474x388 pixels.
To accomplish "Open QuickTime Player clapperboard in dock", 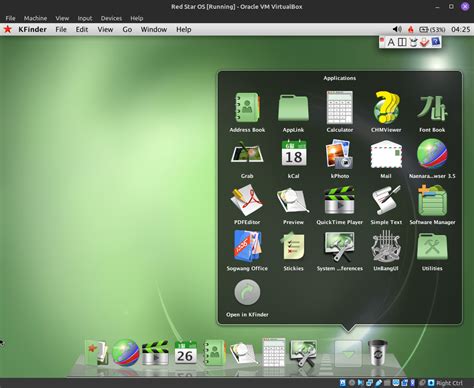I will click(155, 353).
